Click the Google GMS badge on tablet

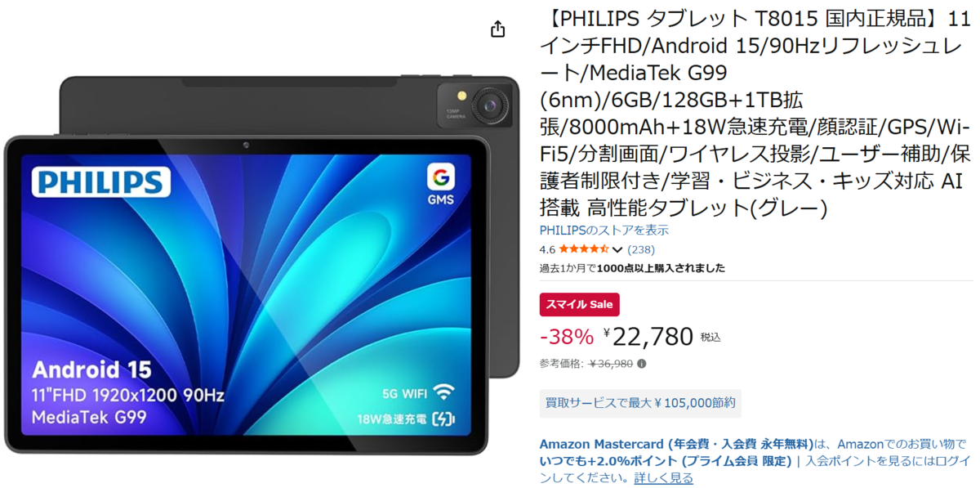point(441,186)
